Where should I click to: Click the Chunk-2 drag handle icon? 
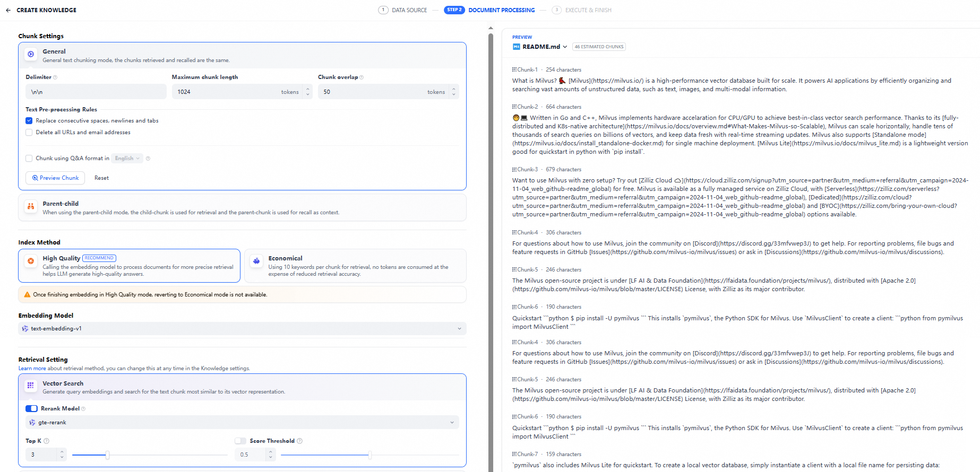[x=514, y=107]
